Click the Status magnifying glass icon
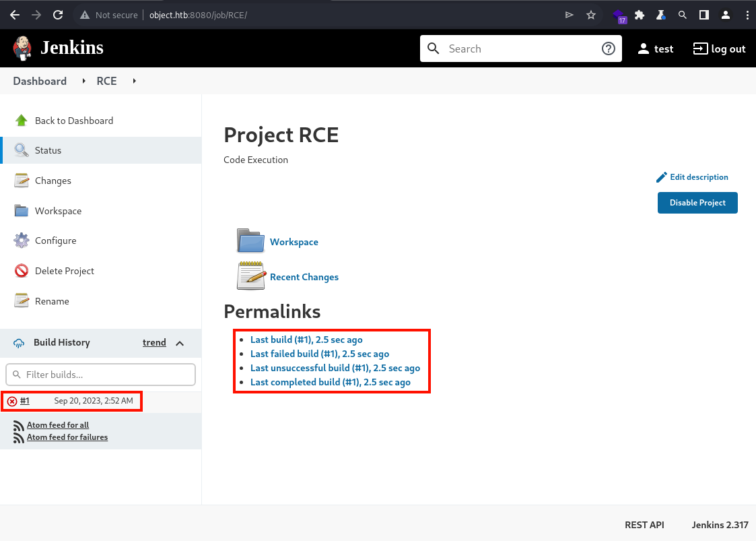Viewport: 756px width, 541px height. [22, 150]
